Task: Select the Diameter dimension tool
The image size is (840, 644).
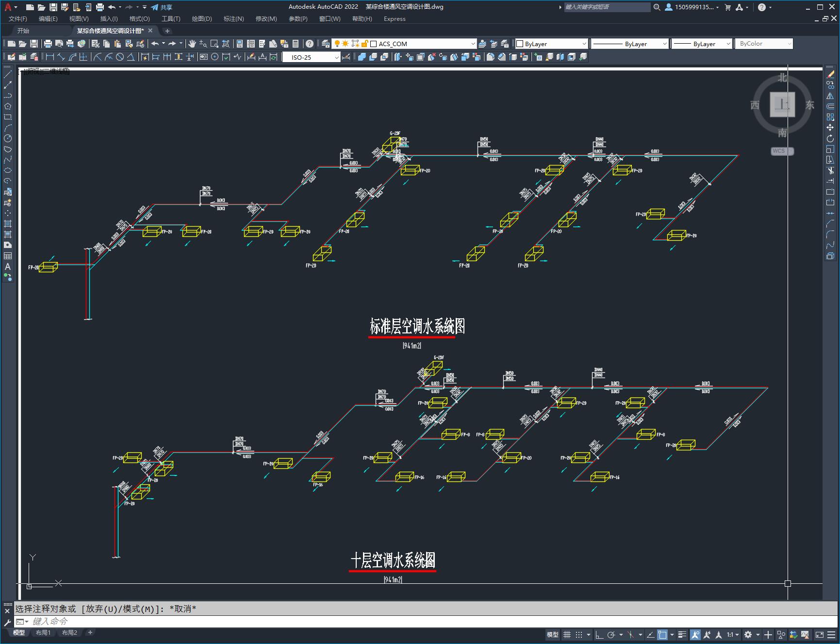Action: (120, 57)
